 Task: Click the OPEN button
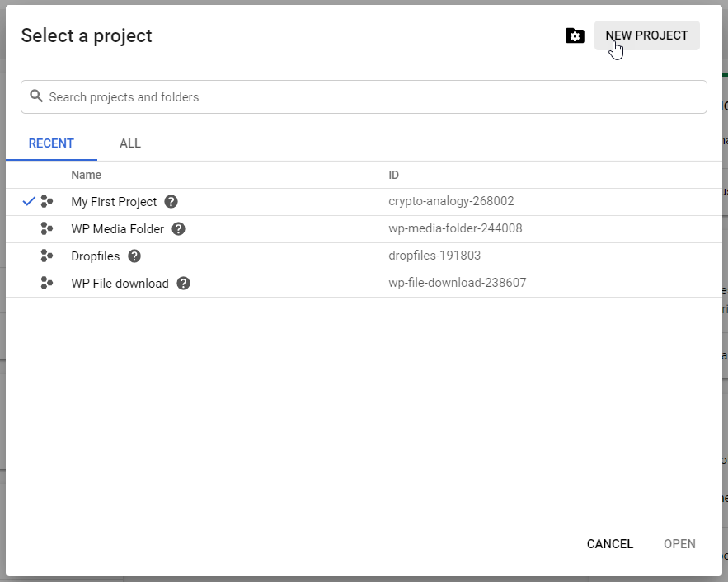(679, 544)
